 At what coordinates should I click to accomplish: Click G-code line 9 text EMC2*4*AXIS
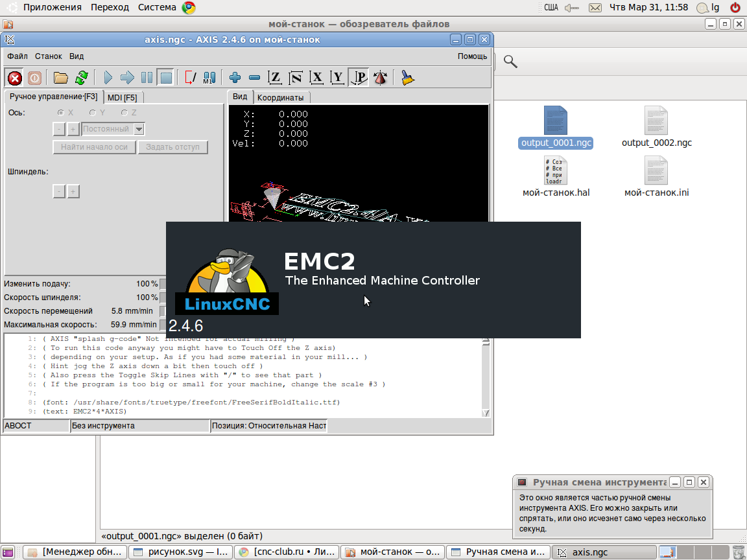tap(85, 412)
